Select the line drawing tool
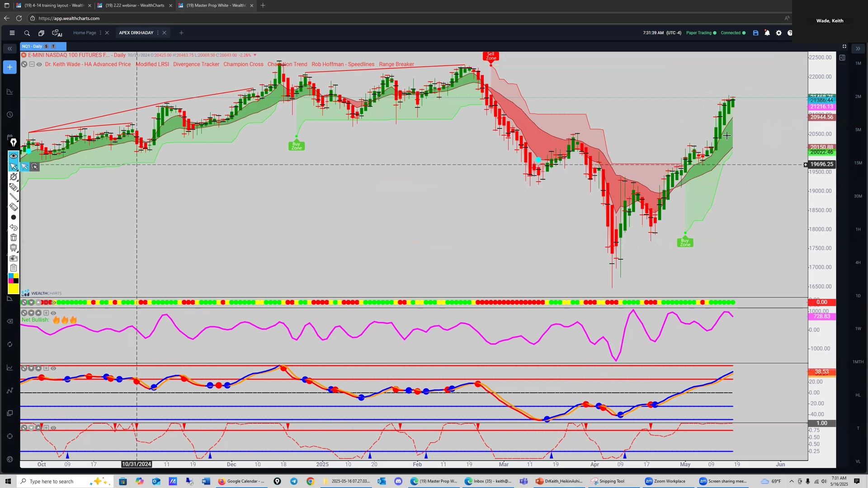Image resolution: width=868 pixels, height=488 pixels. (x=14, y=197)
